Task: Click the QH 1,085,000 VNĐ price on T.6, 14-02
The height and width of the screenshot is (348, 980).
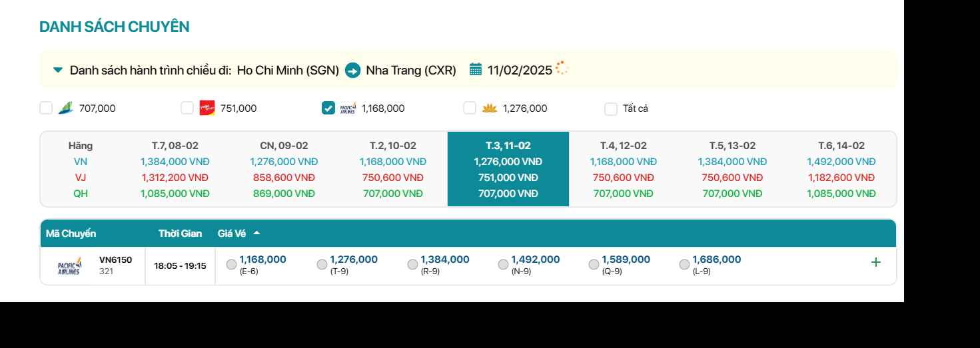Action: point(841,194)
